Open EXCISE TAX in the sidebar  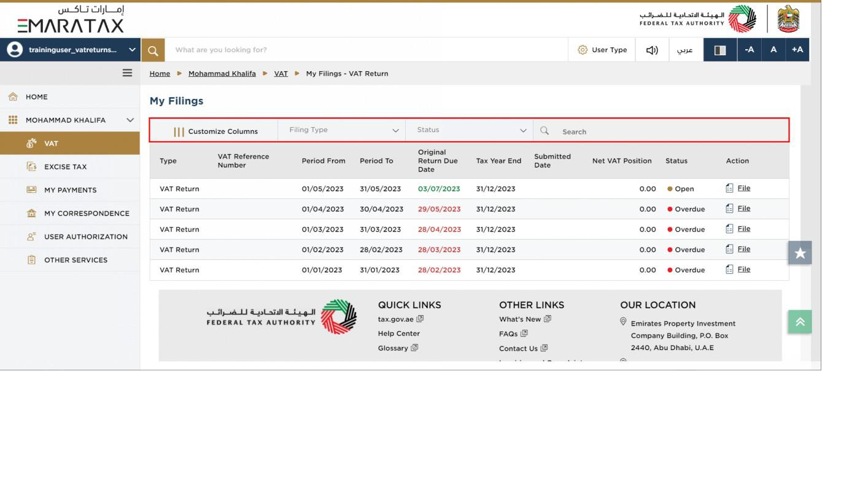click(70, 166)
